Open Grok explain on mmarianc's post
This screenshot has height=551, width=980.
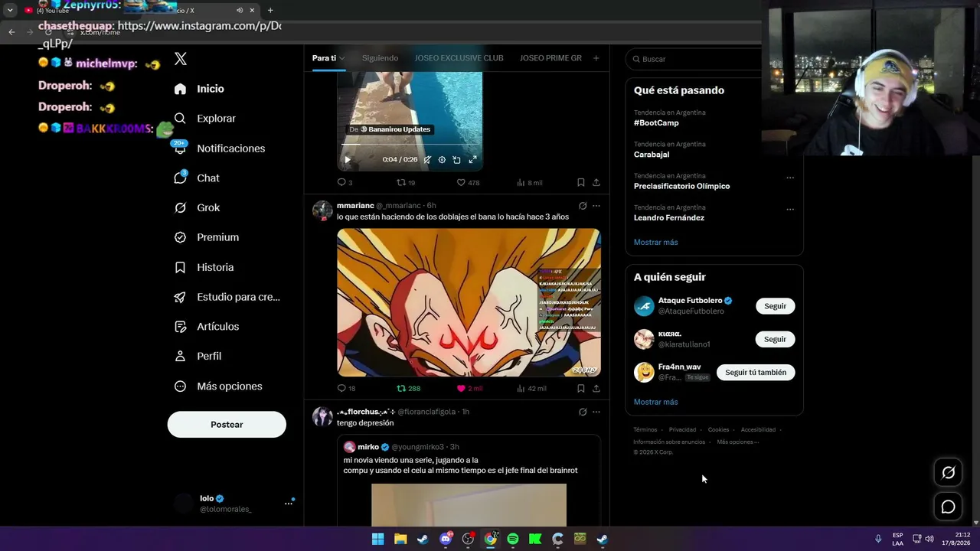(583, 206)
